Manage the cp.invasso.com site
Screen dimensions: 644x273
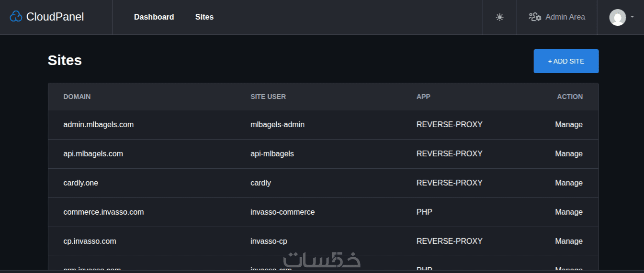(x=568, y=241)
